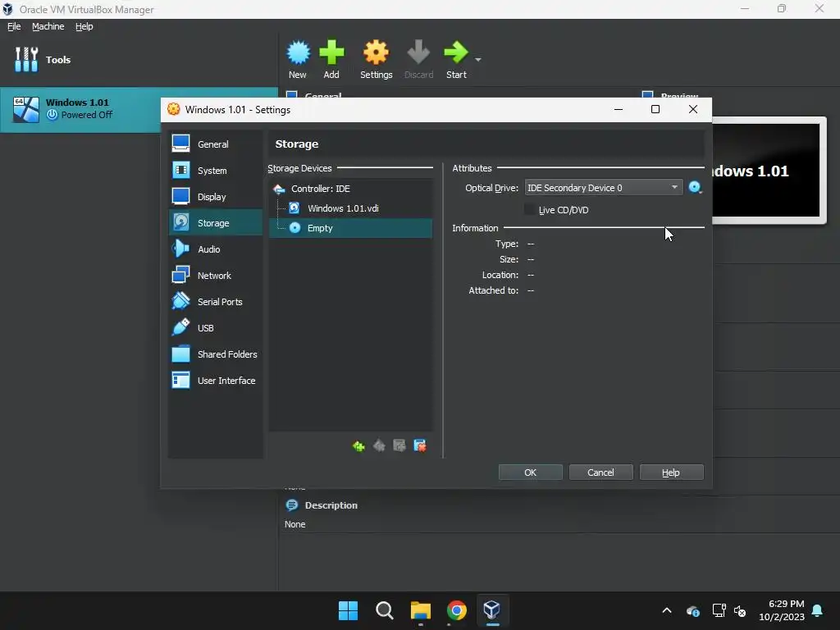Click Cancel in Settings dialog
Viewport: 840px width, 630px height.
600,472
